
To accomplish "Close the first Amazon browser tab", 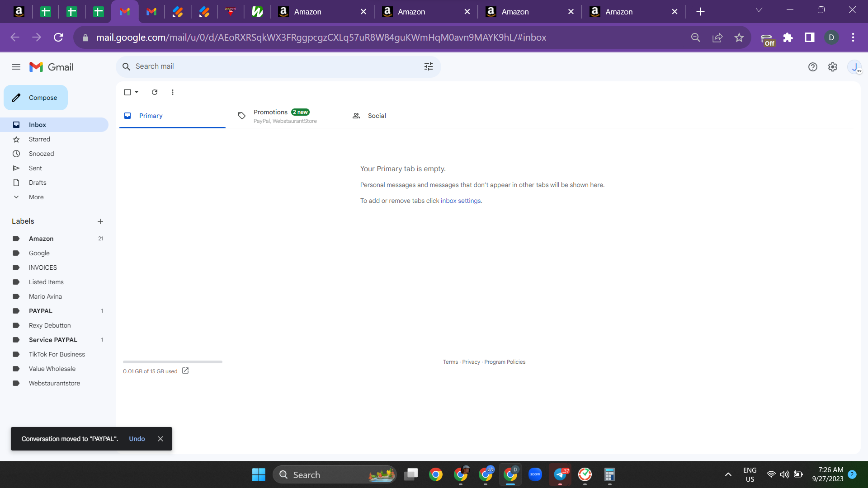I will [363, 12].
